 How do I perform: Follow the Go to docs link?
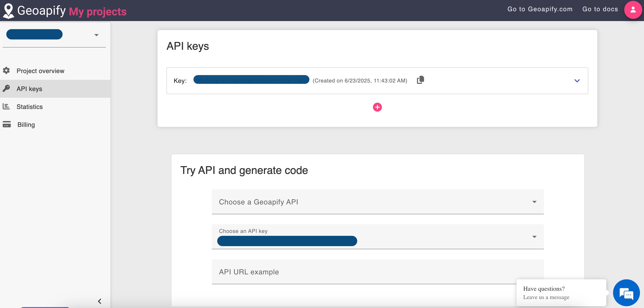coord(600,9)
